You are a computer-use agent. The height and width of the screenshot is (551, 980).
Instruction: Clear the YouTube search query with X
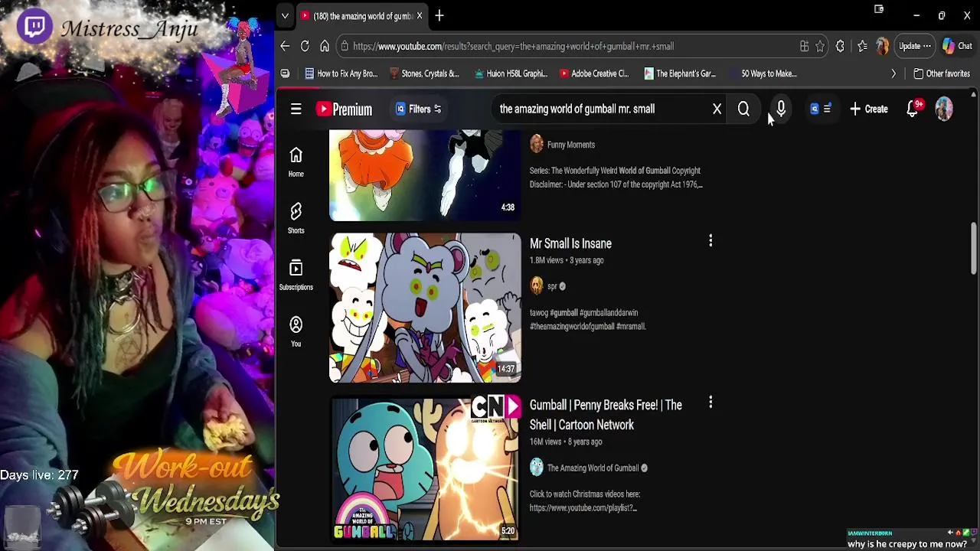tap(717, 109)
